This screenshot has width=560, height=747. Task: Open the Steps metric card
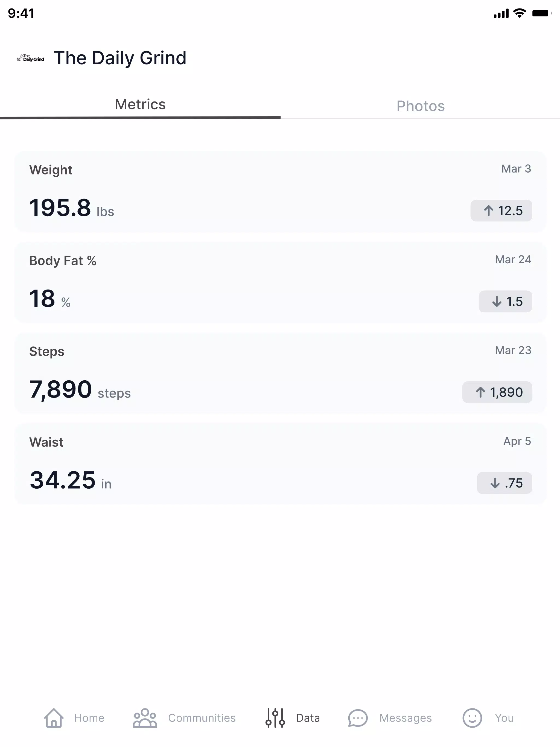(x=280, y=373)
